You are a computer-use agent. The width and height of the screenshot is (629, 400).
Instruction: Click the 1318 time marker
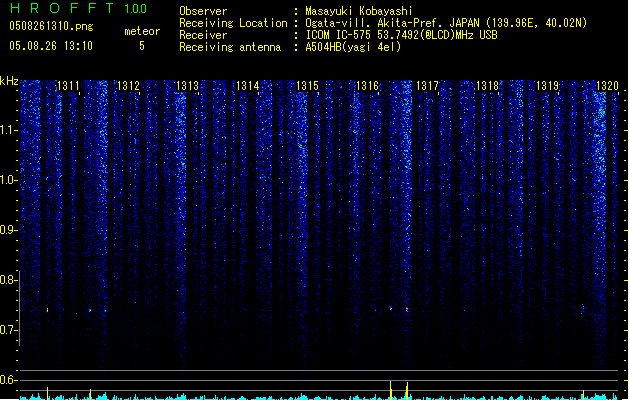coord(487,86)
